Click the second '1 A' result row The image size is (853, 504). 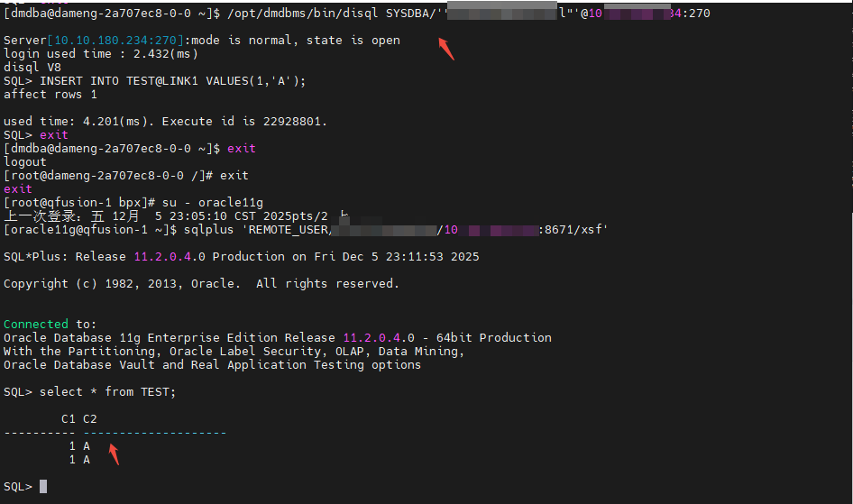click(79, 460)
